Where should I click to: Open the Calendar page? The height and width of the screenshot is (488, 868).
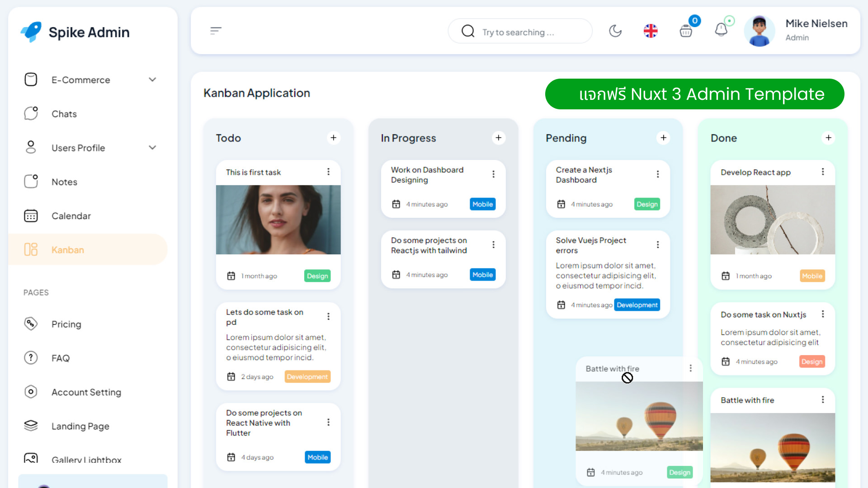[x=88, y=216]
